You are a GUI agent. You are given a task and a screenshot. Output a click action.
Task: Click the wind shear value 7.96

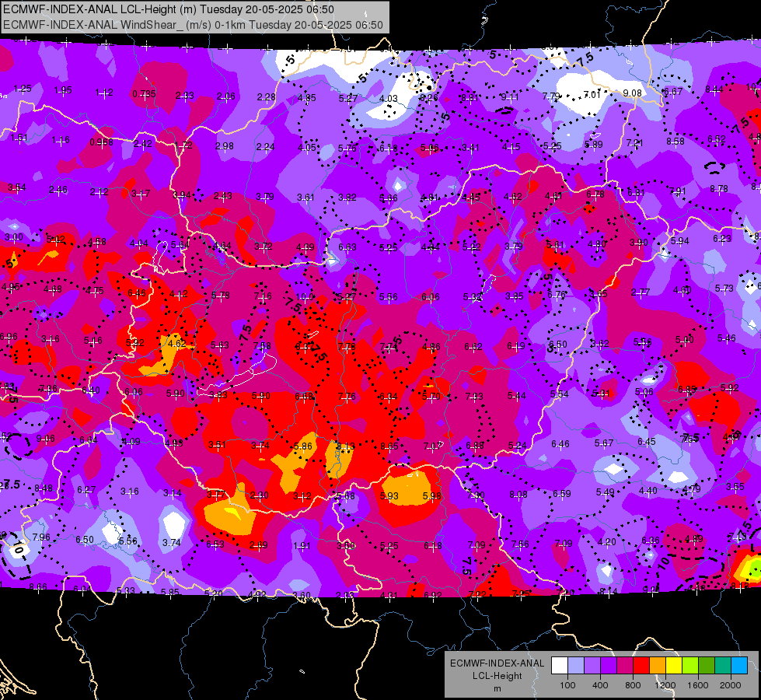coord(40,537)
